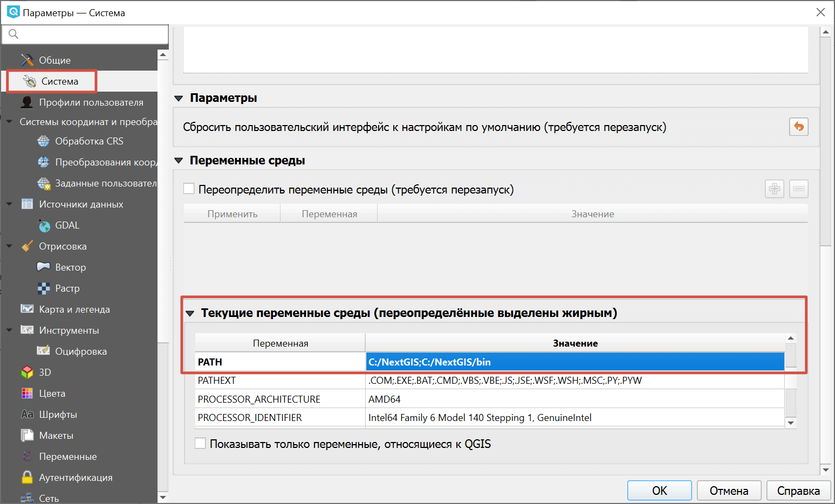Check Показывать только переменные, относящиеся к QGIS
This screenshot has width=835, height=504.
pyautogui.click(x=200, y=443)
